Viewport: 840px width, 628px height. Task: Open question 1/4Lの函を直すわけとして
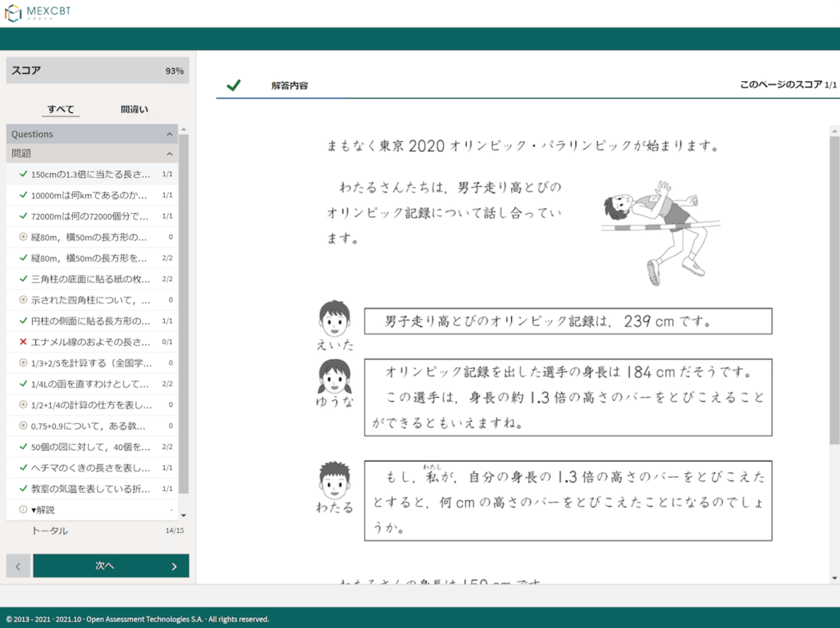point(92,384)
